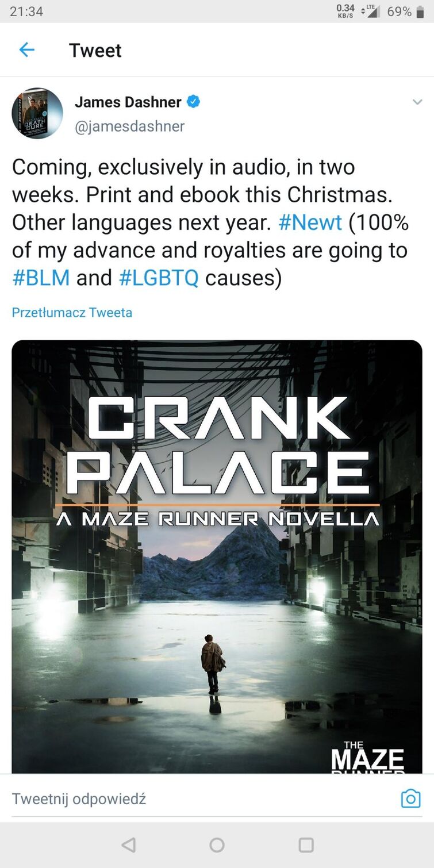Open the Crank Palace cover image
The width and height of the screenshot is (434, 868).
pos(217,556)
